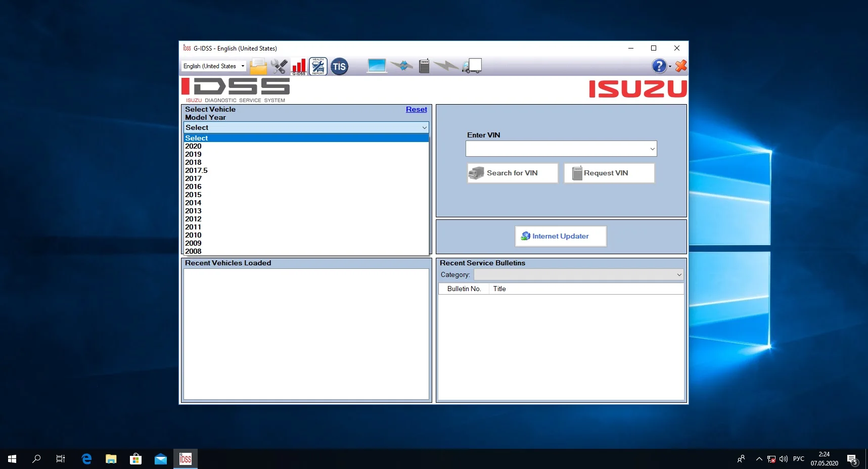
Task: Select 2017.5 from the year list
Action: [197, 170]
